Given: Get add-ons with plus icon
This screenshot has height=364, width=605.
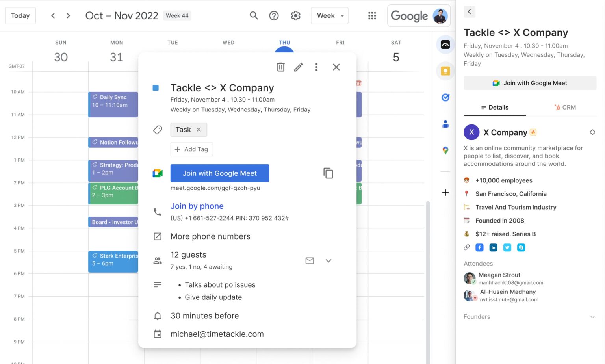Looking at the screenshot, I should [x=445, y=193].
